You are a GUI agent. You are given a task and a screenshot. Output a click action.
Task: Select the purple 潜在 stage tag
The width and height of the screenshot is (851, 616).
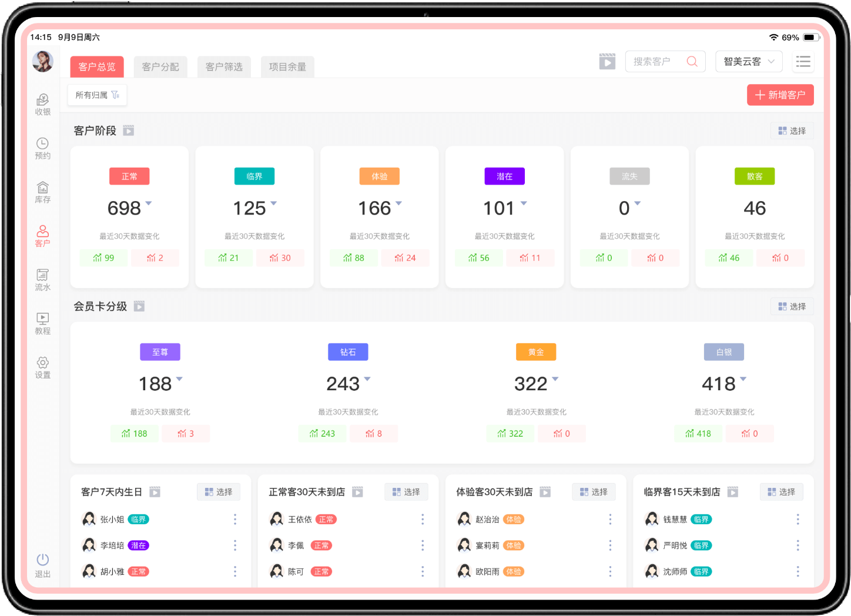[x=504, y=176]
